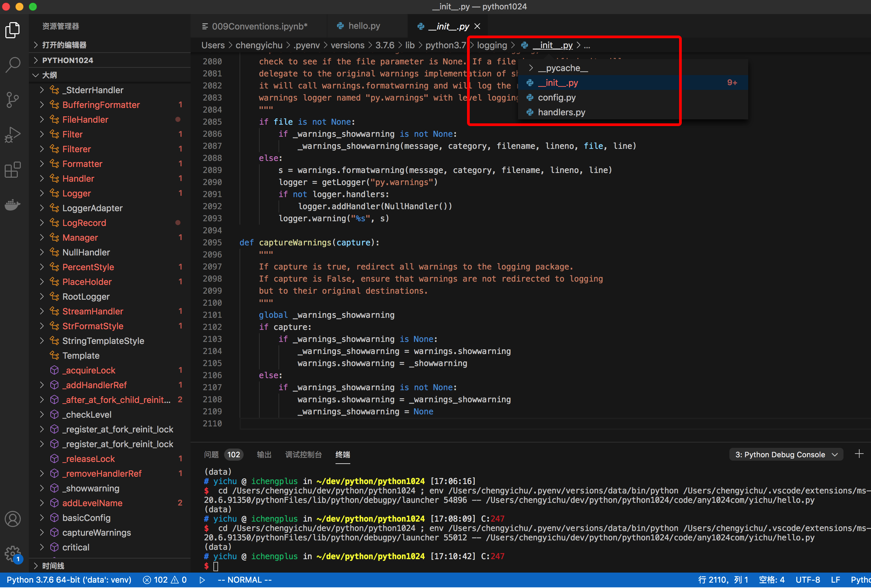Open the Accounts icon in activity bar
871x588 pixels.
(x=13, y=519)
